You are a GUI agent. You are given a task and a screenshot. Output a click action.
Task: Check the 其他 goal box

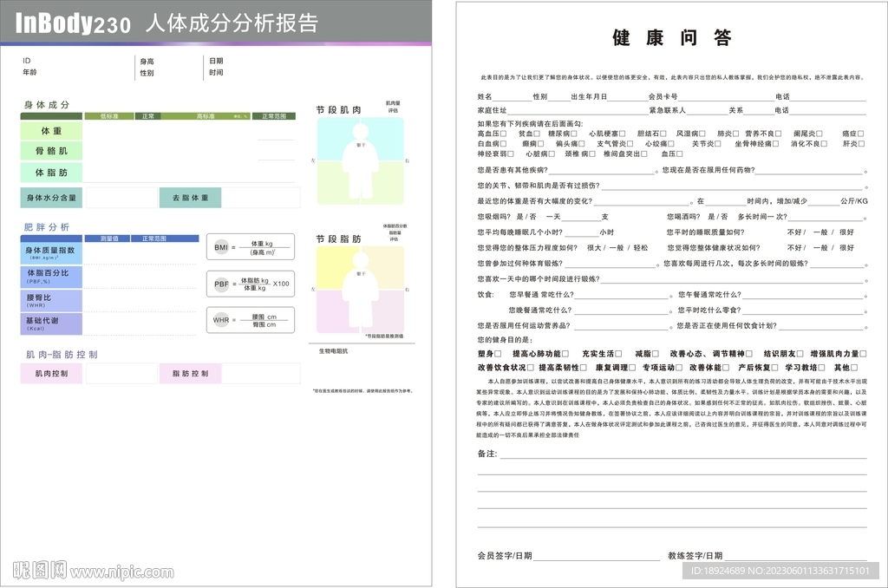[x=854, y=368]
